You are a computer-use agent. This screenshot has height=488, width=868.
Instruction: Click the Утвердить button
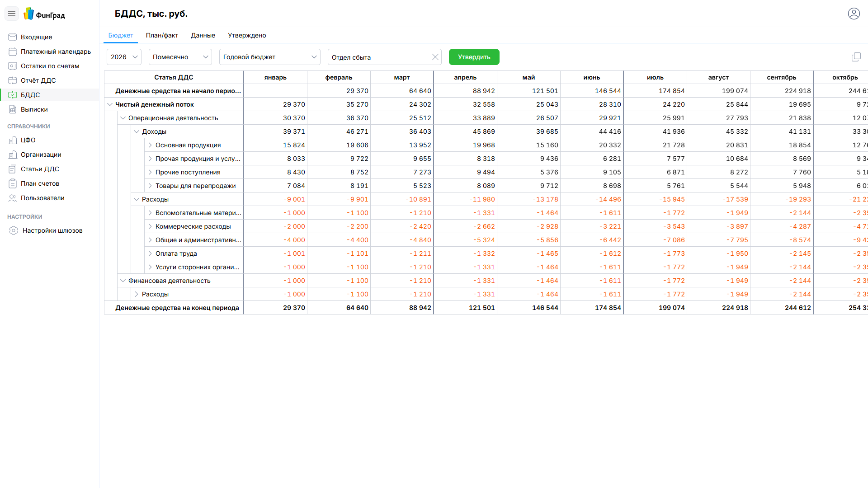[474, 57]
